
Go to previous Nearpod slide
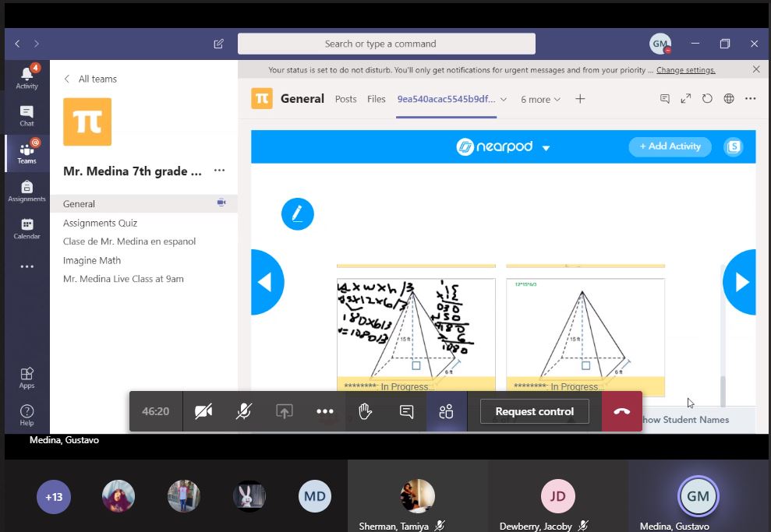coord(266,282)
